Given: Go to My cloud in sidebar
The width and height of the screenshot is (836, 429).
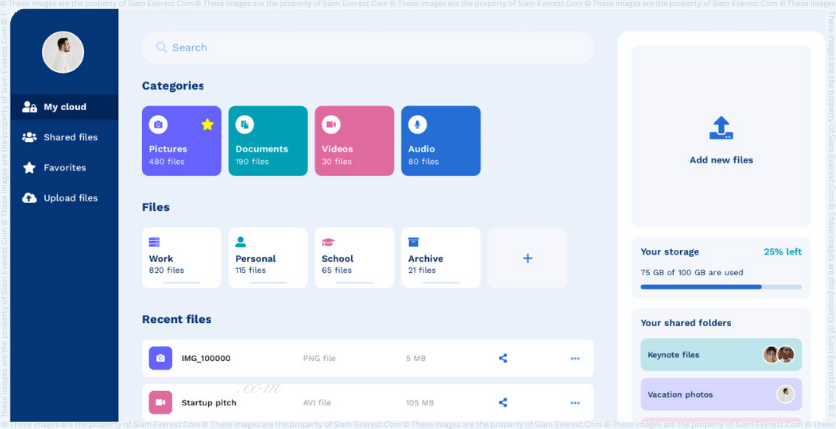Looking at the screenshot, I should (x=64, y=107).
